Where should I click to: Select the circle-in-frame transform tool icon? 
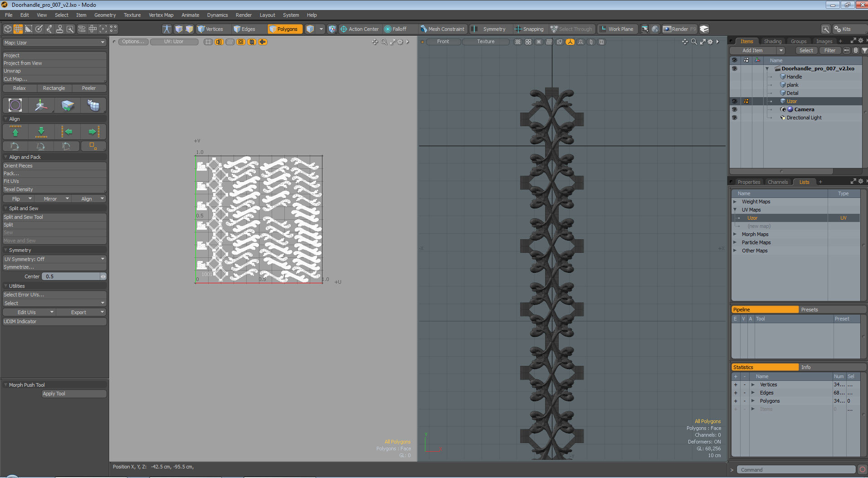click(x=15, y=105)
